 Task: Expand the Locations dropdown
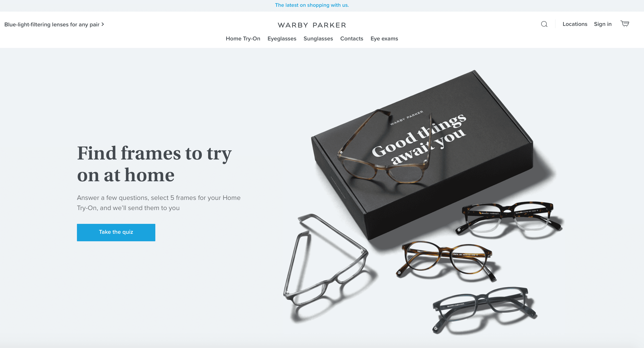coord(575,23)
